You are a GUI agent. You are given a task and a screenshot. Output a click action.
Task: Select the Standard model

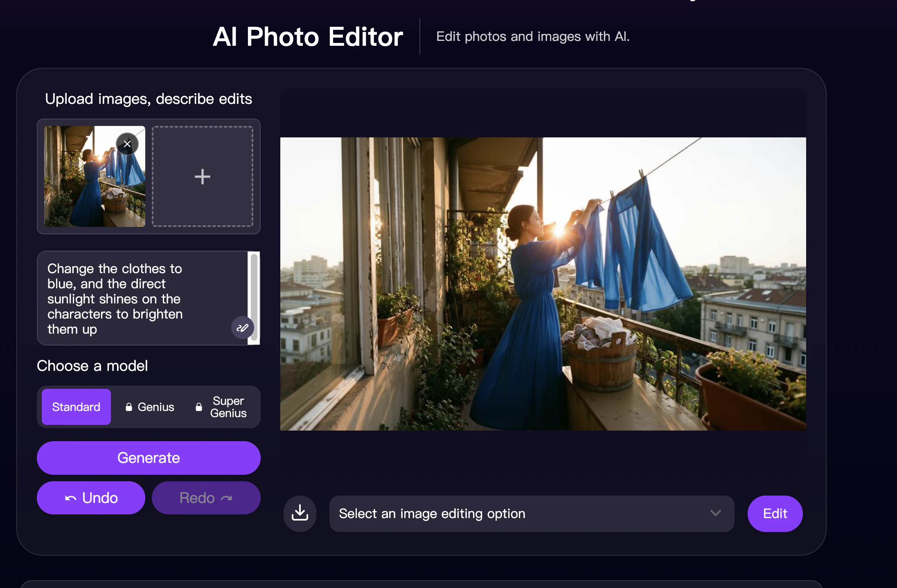tap(76, 407)
